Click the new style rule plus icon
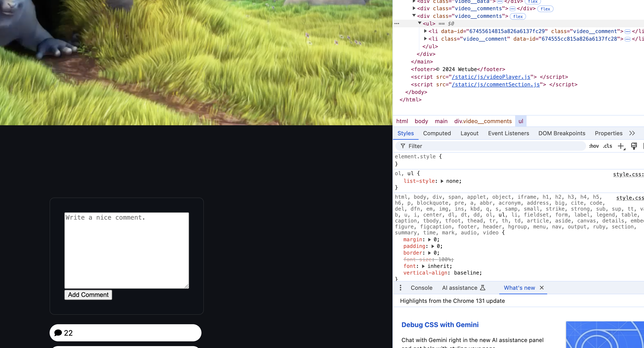The image size is (644, 348). tap(621, 146)
